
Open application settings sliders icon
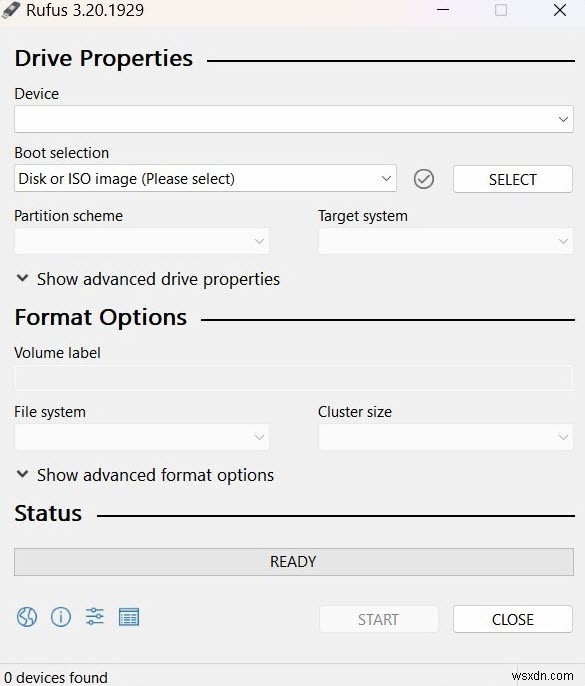pyautogui.click(x=95, y=617)
